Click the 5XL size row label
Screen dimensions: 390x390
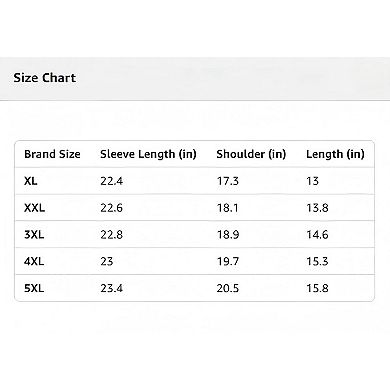[34, 288]
